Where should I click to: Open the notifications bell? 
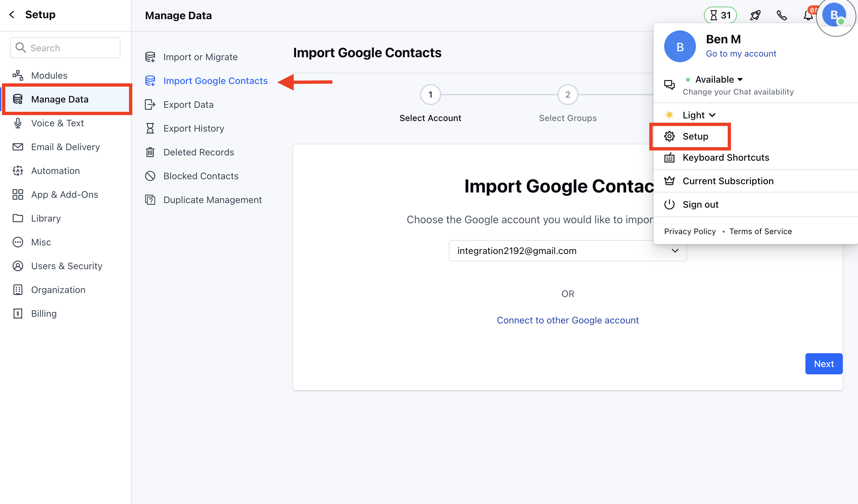(808, 15)
